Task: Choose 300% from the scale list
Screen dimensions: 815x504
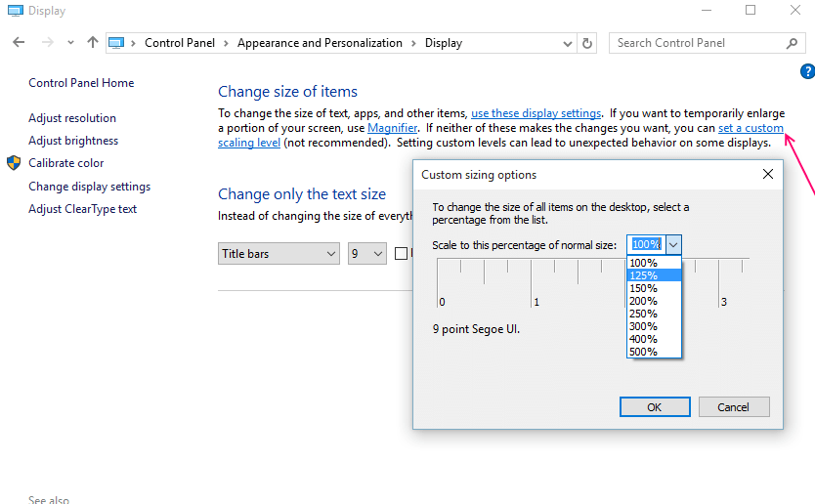Action: [654, 326]
